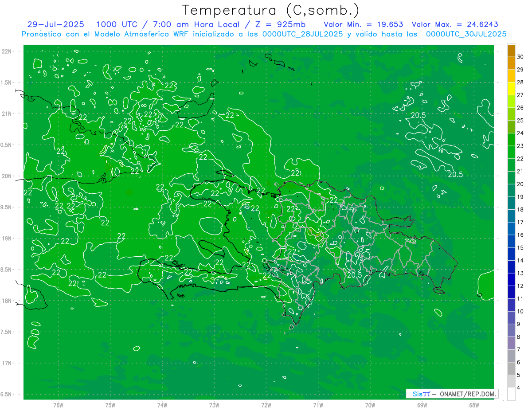Click the "17N" latitude label
The height and width of the screenshot is (411, 532).
pos(7,363)
